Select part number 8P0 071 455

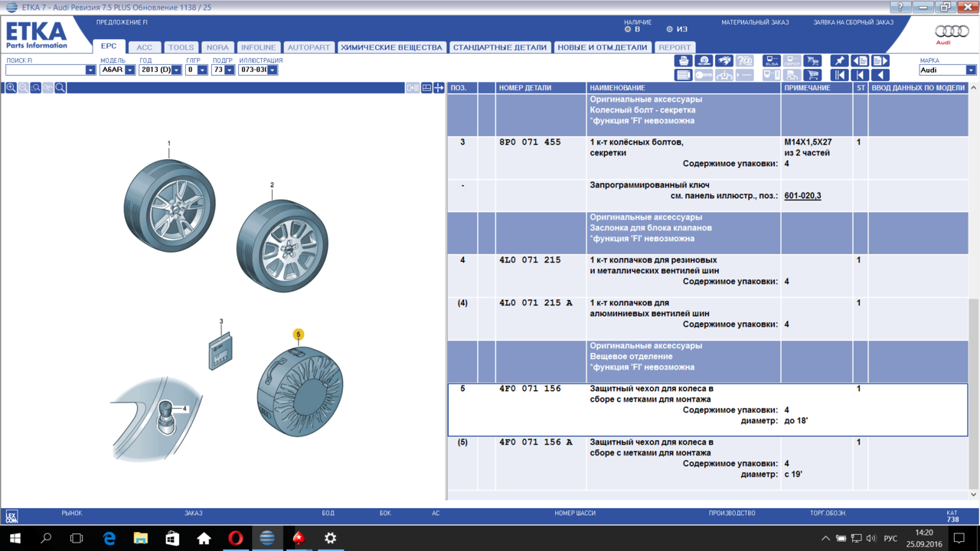click(529, 142)
